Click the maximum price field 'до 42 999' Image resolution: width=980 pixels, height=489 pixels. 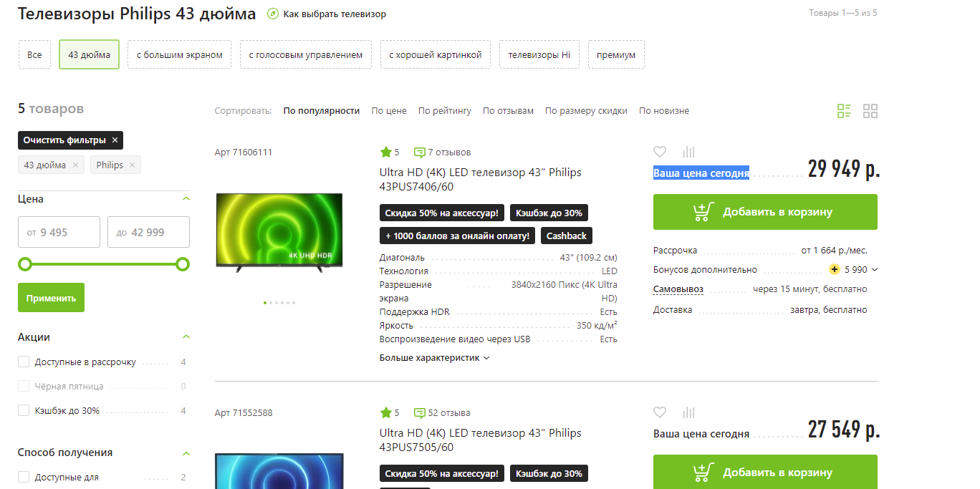click(148, 232)
